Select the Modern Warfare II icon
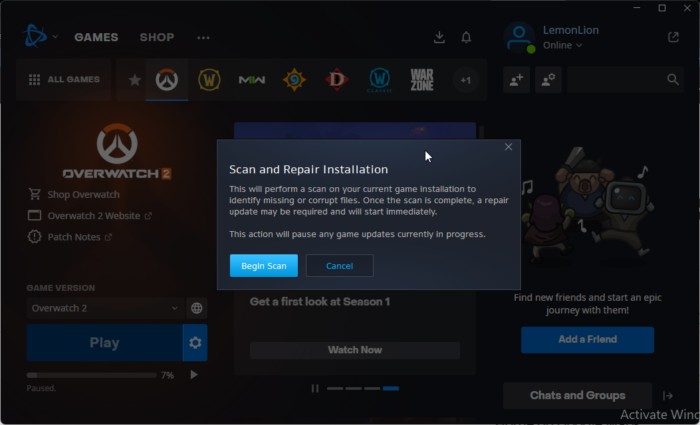The image size is (700, 425). click(x=252, y=80)
